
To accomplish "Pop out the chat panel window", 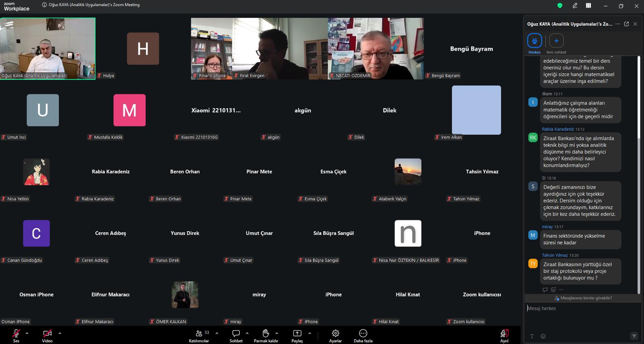I will (x=626, y=24).
